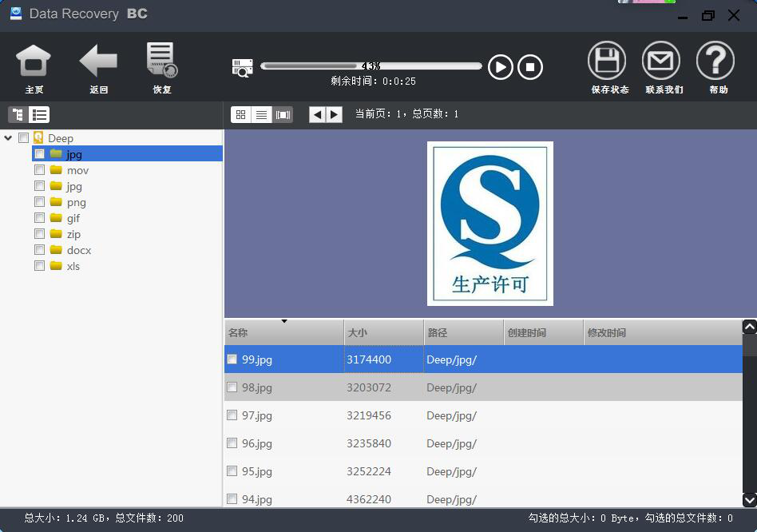Click the Recover (恢复) icon
The image size is (757, 532).
pyautogui.click(x=162, y=60)
